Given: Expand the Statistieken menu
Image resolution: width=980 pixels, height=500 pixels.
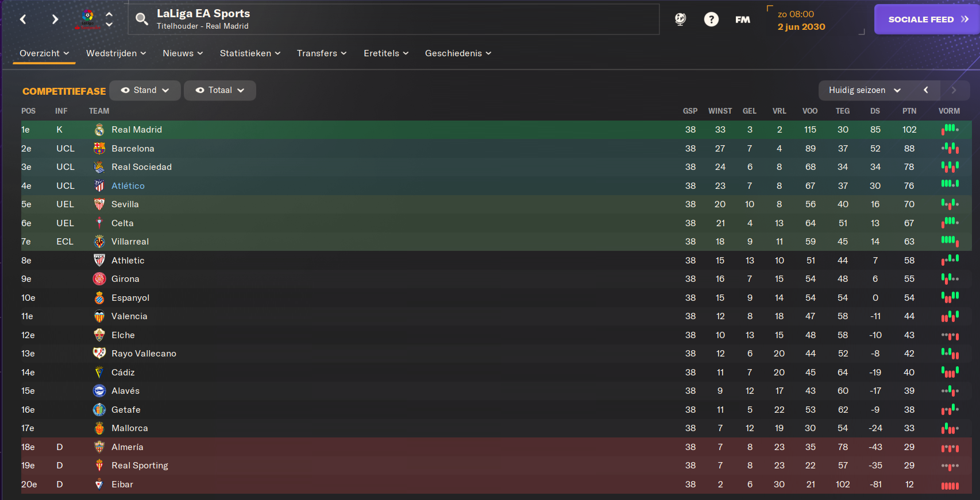Looking at the screenshot, I should click(250, 53).
